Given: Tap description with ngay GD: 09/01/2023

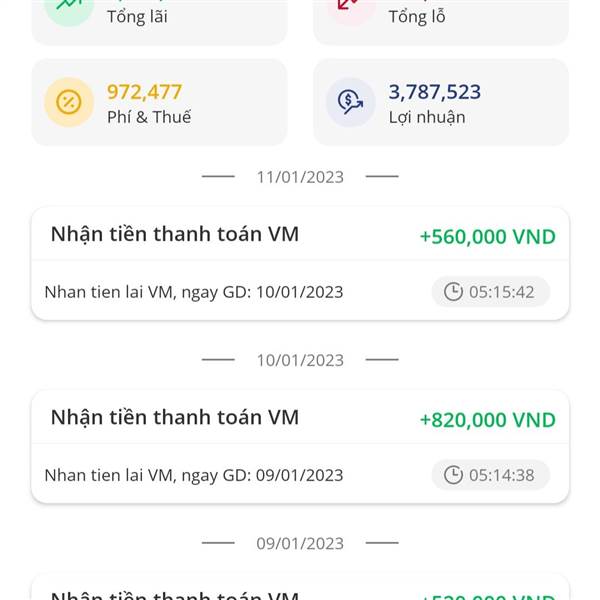Looking at the screenshot, I should pos(194,476).
